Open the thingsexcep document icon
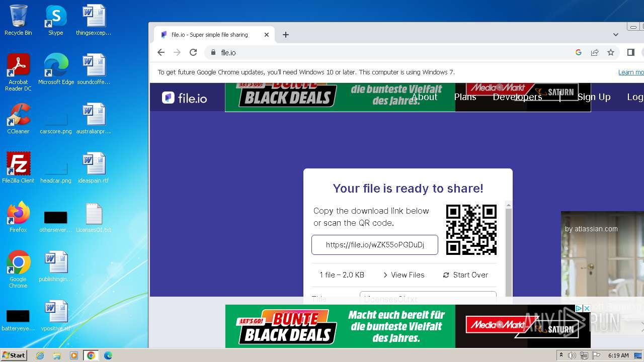This screenshot has height=362, width=644. tap(94, 21)
